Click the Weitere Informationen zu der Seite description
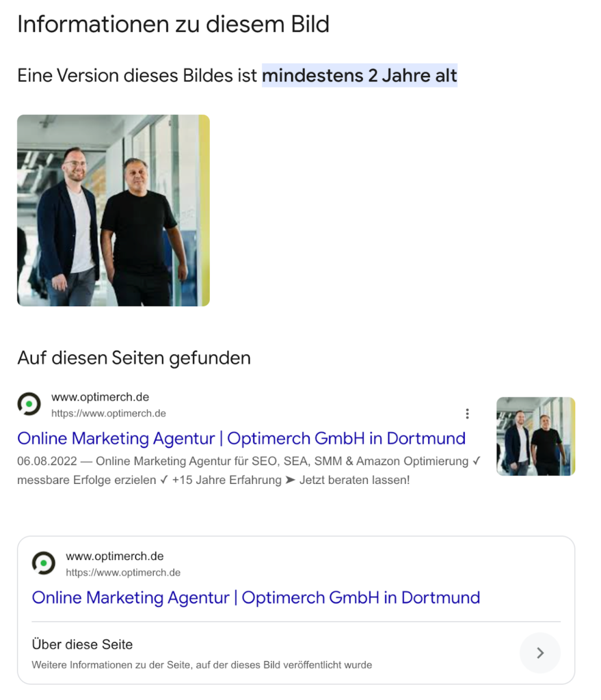Viewport: 601px width, 700px height. tap(202, 664)
